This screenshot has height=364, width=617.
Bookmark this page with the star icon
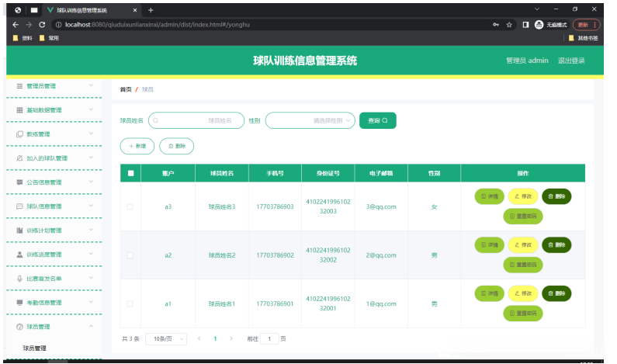click(x=509, y=25)
